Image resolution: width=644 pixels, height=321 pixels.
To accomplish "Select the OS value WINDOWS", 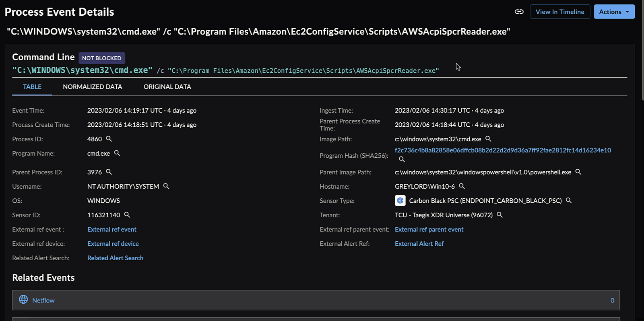I will [103, 201].
